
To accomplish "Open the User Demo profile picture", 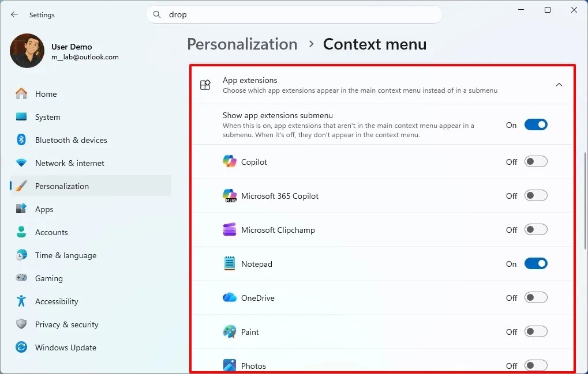I will click(x=27, y=51).
